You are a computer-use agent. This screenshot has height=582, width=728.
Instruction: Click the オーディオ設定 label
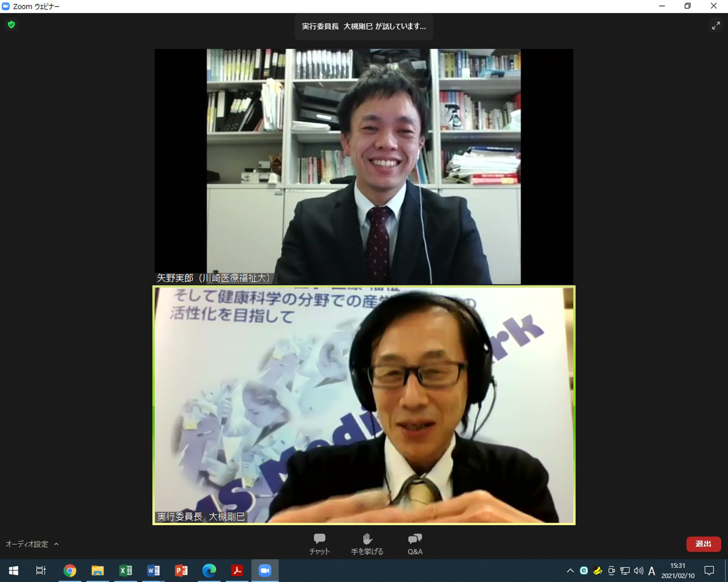(x=27, y=544)
